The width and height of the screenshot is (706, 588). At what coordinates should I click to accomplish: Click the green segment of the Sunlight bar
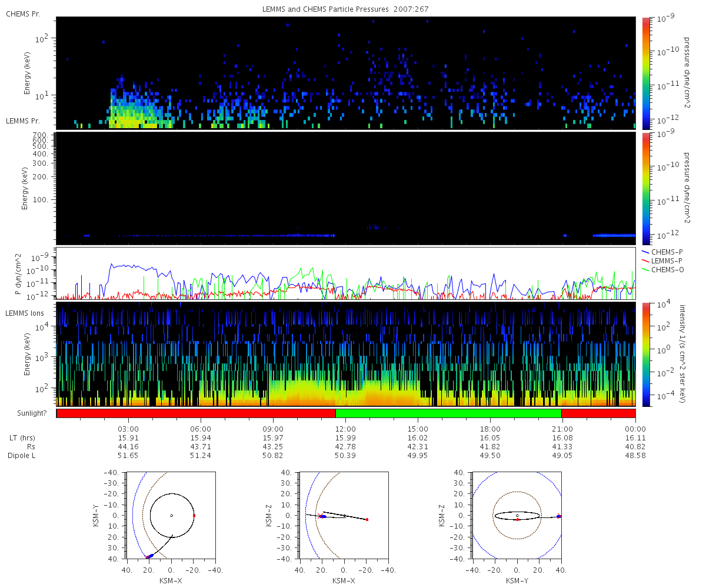point(449,413)
